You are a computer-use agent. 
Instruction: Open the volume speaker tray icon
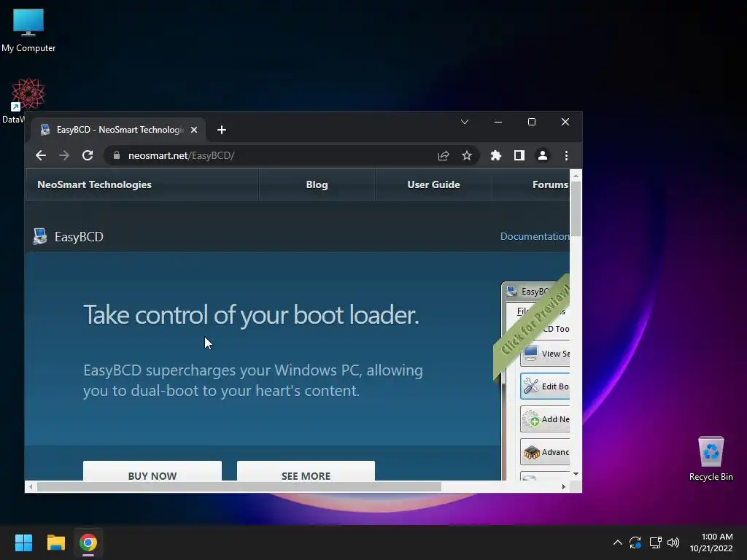click(673, 542)
